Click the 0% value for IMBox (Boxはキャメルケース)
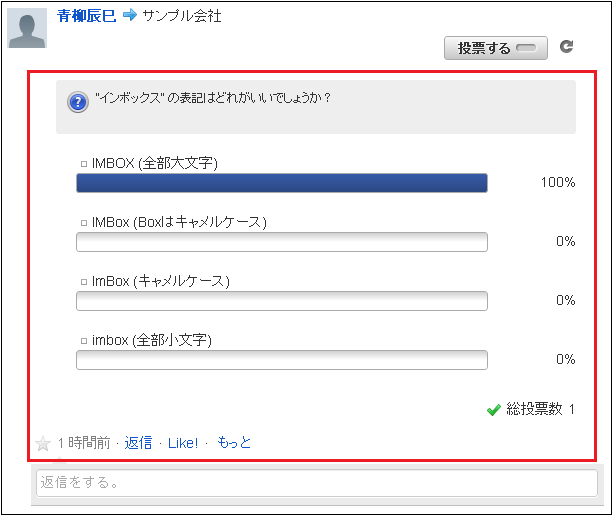Image resolution: width=612 pixels, height=516 pixels. [566, 241]
